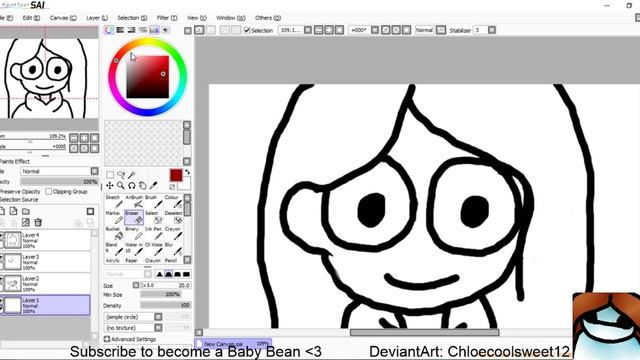640x360 pixels.
Task: Select the Layer4 row
Action: pyautogui.click(x=46, y=240)
